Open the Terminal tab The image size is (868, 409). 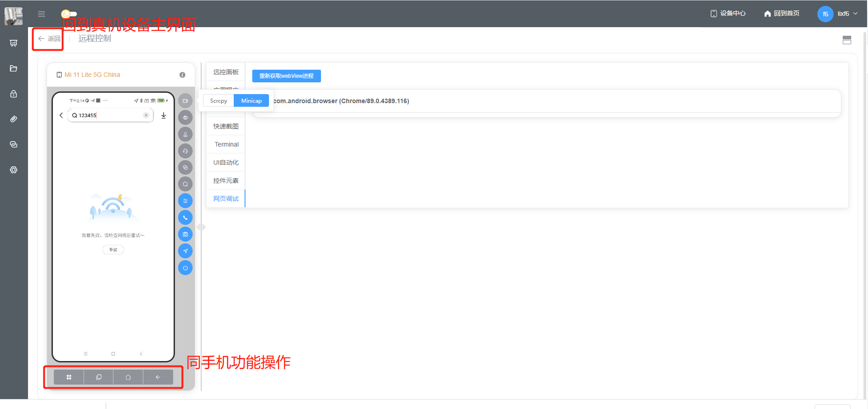click(x=226, y=144)
